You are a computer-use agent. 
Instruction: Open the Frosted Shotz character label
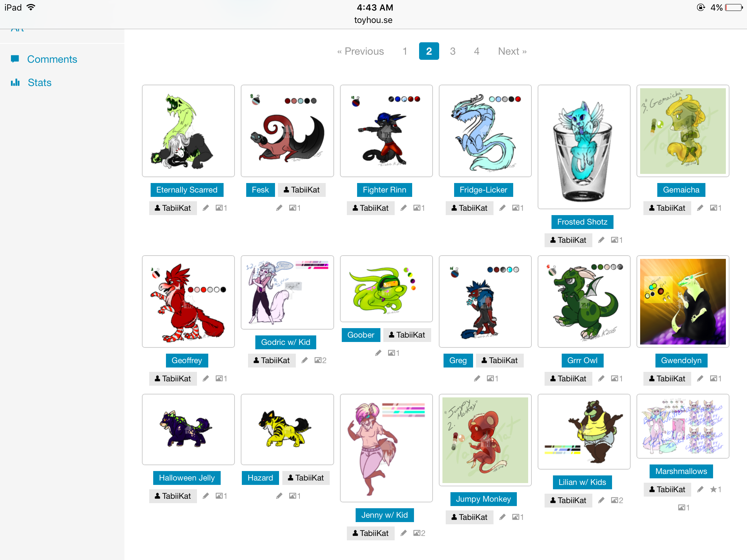click(x=582, y=222)
